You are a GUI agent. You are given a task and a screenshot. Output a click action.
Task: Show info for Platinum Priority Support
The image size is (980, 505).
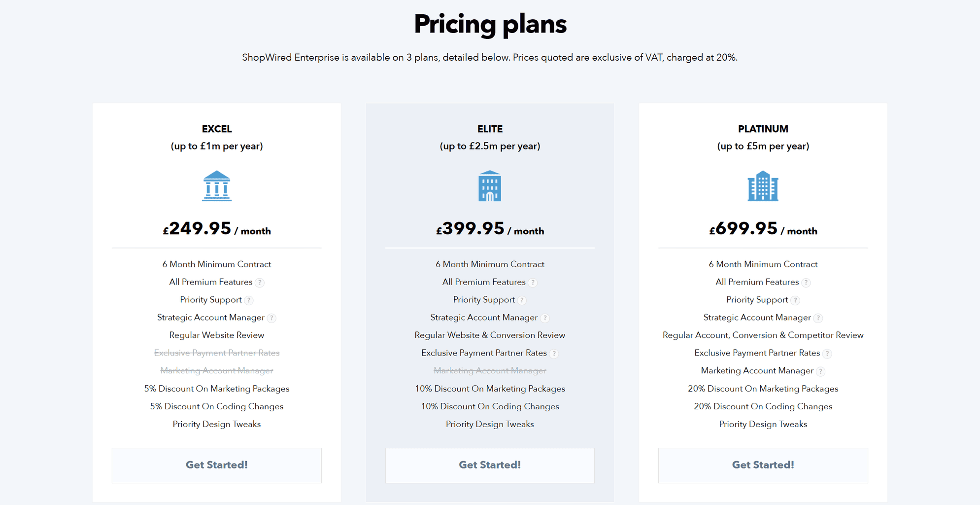pos(795,300)
